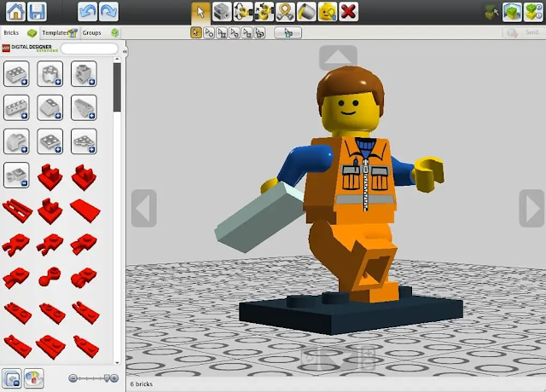Switch to Build mode icon
The image size is (546, 392).
click(491, 12)
